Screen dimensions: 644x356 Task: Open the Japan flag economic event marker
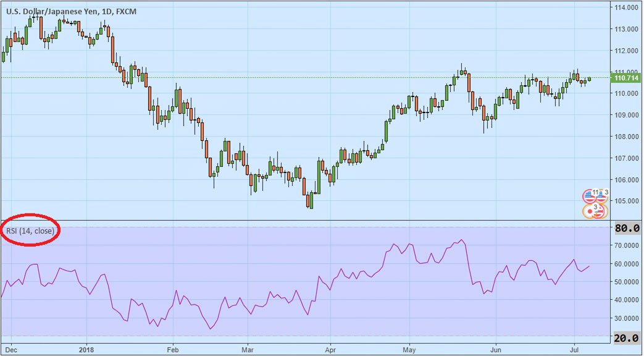click(589, 211)
